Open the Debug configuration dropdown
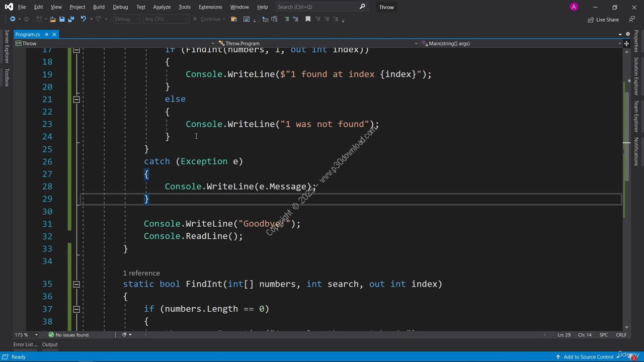This screenshot has height=362, width=644. 126,19
